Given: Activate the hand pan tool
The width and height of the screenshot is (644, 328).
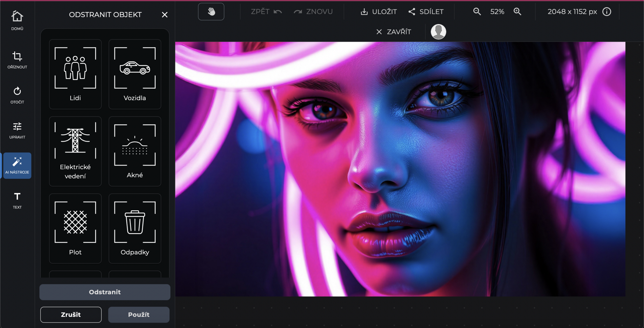Looking at the screenshot, I should point(211,12).
